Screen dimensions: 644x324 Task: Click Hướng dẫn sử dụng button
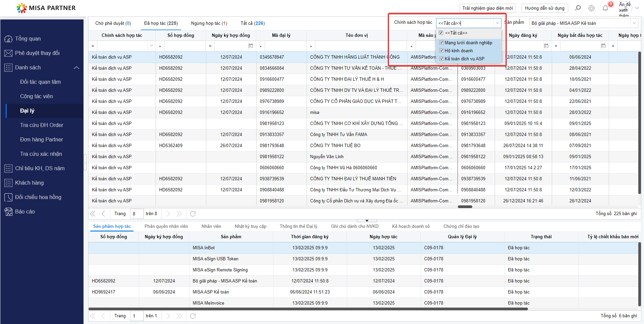(545, 8)
